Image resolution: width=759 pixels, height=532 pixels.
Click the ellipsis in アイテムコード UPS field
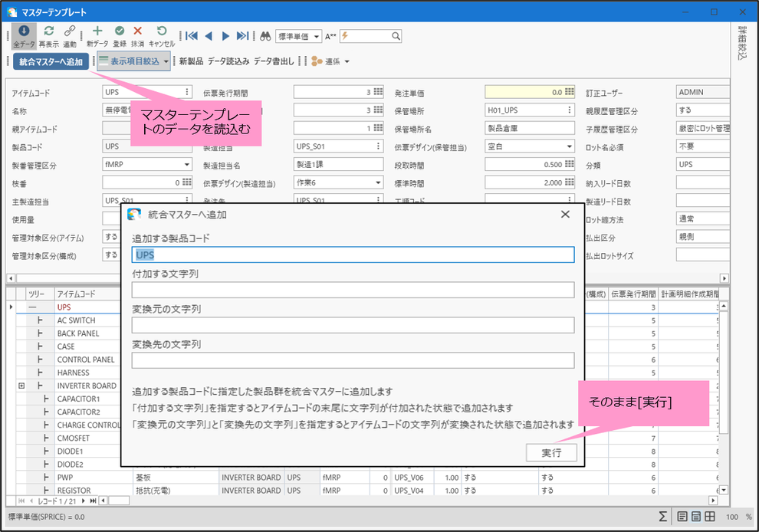coord(187,92)
